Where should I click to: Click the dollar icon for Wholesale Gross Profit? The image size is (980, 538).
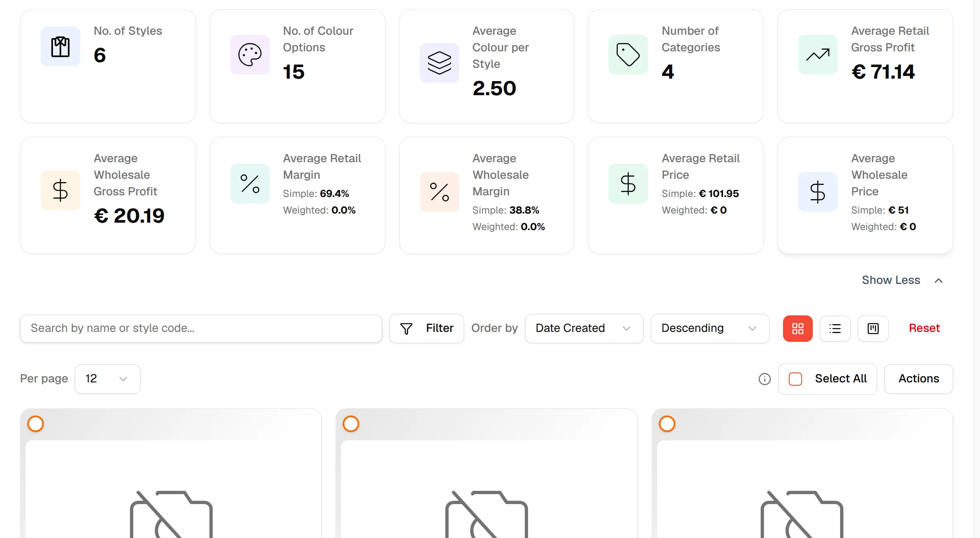(x=60, y=190)
